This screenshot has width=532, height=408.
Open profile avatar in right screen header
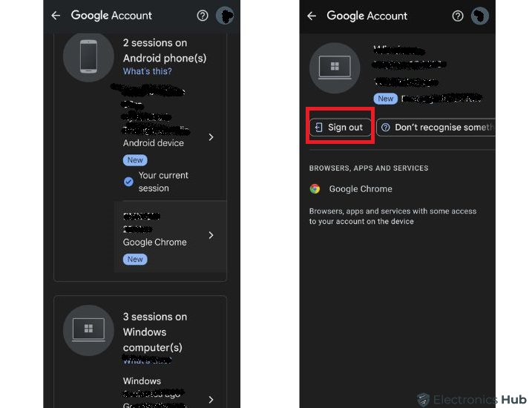pyautogui.click(x=480, y=16)
